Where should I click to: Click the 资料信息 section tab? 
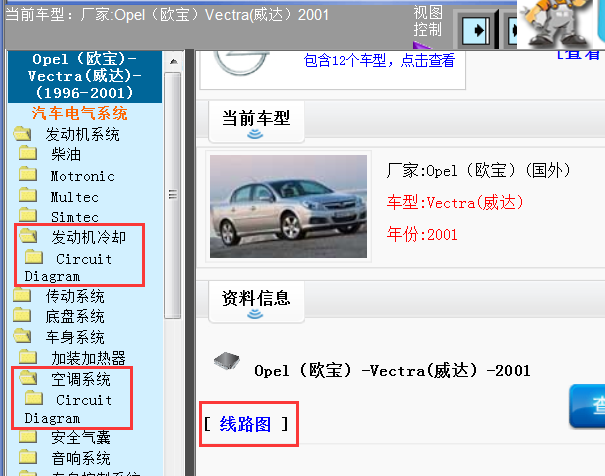tap(256, 301)
